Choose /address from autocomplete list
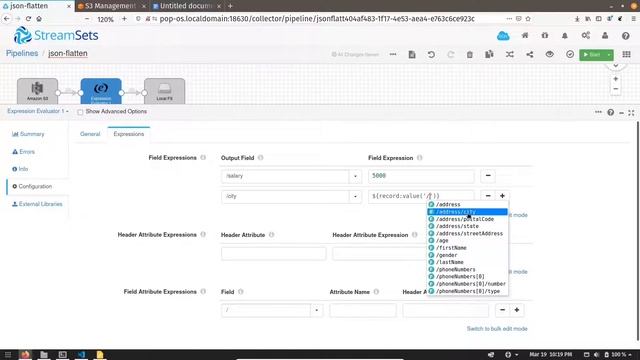This screenshot has width=640, height=360. click(x=467, y=204)
